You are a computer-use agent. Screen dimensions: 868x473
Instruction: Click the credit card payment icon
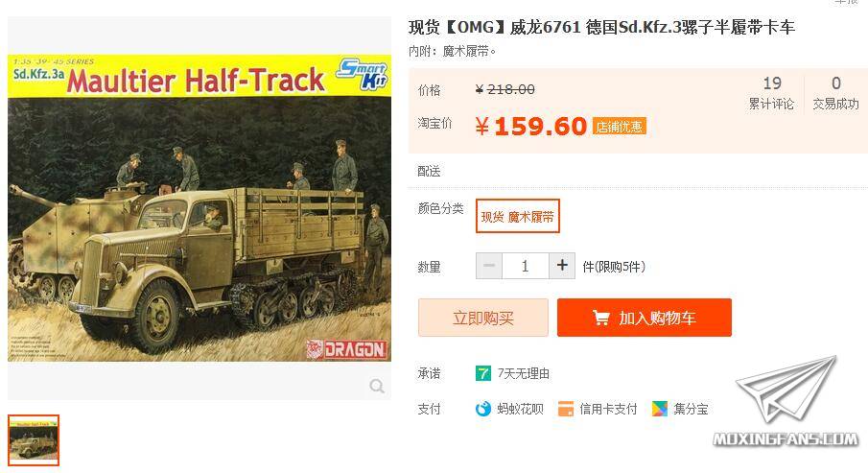(566, 409)
